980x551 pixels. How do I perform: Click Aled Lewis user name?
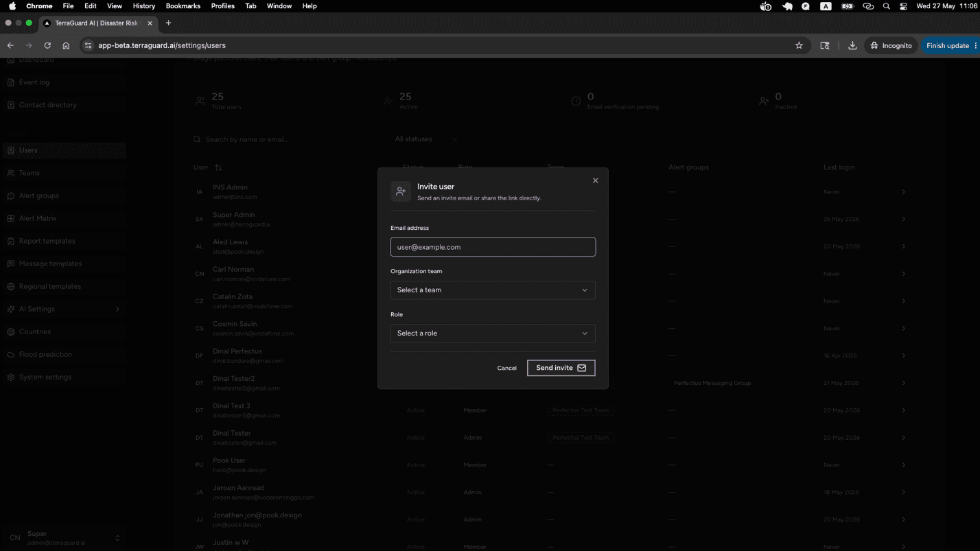point(230,242)
